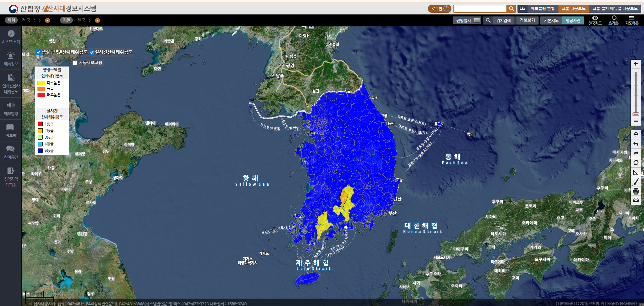Click the 기관 label pill
644x306 pixels.
pyautogui.click(x=66, y=20)
